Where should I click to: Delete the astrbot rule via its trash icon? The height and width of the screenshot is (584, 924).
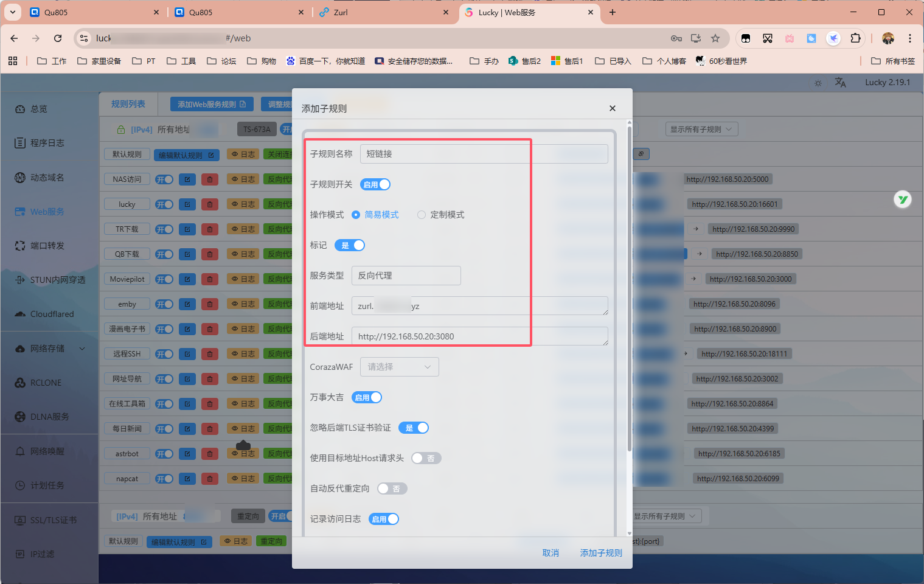coord(209,453)
